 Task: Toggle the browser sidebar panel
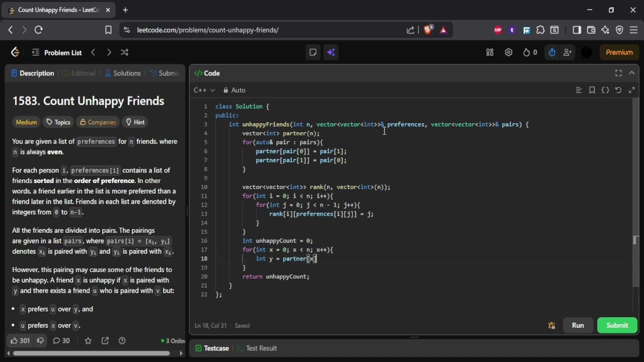click(577, 30)
